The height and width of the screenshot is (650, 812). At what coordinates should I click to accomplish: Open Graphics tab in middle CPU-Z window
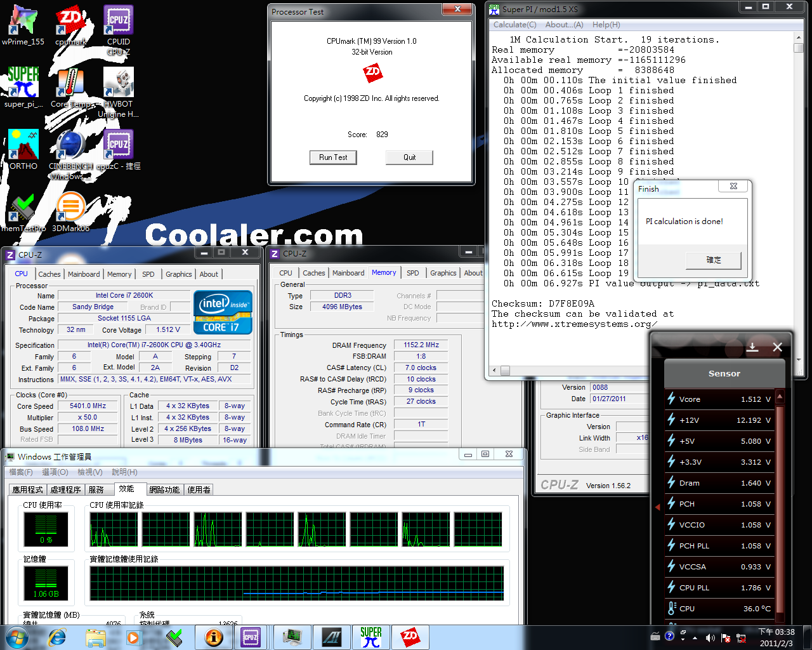coord(443,273)
